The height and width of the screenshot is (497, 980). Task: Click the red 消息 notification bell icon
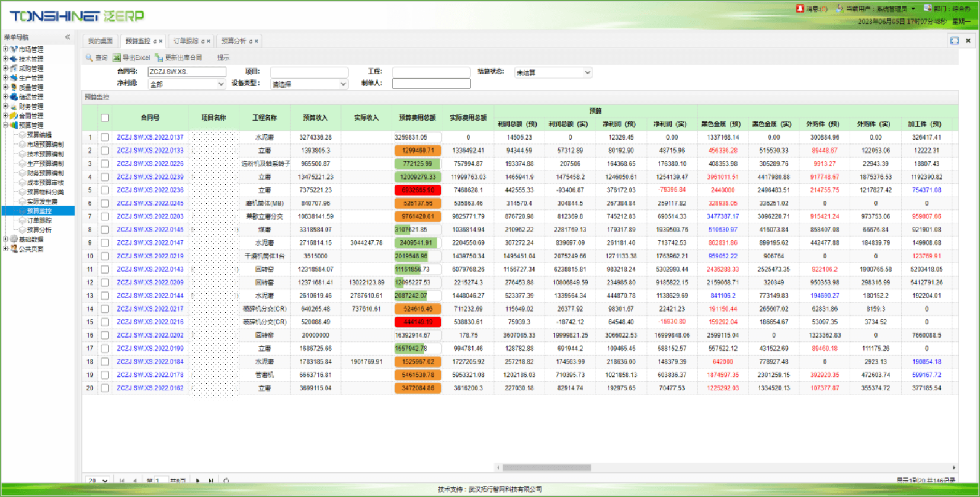tap(800, 8)
